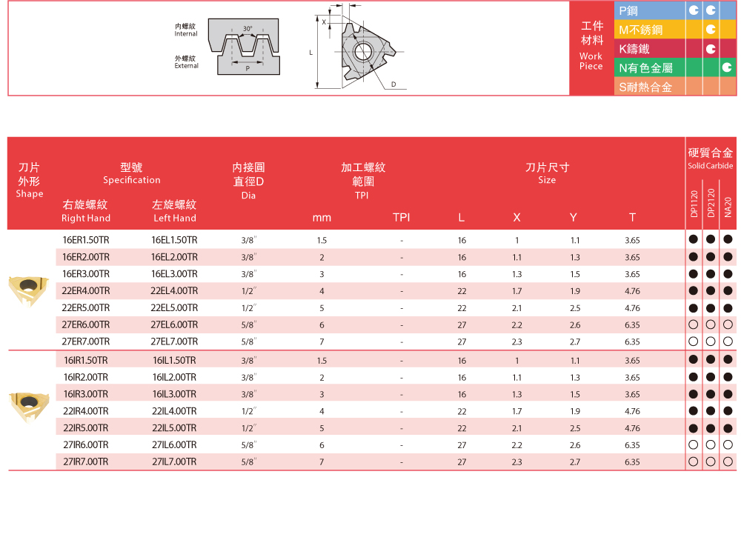This screenshot has height=560, width=741.
Task: Click the DP2120 empty circle for 27IR6.00TR
Action: coord(711,444)
